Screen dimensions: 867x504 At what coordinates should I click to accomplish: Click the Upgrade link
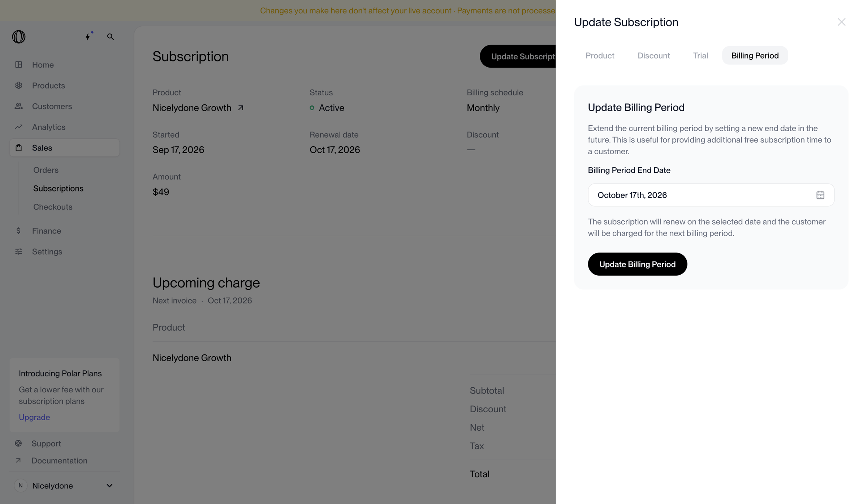coord(34,417)
